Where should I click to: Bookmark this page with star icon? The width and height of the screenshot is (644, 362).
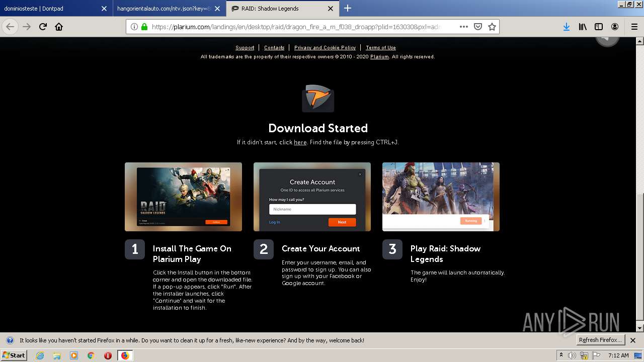pyautogui.click(x=492, y=27)
